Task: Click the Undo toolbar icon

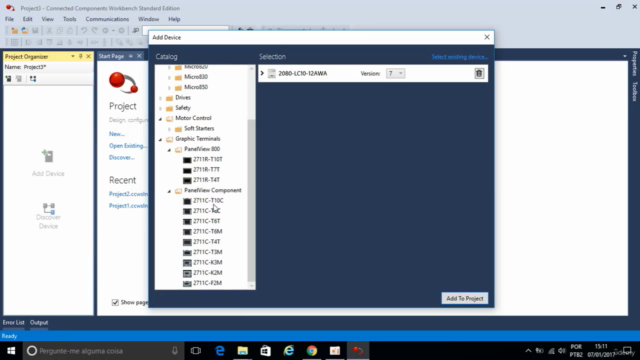Action: pyautogui.click(x=84, y=31)
